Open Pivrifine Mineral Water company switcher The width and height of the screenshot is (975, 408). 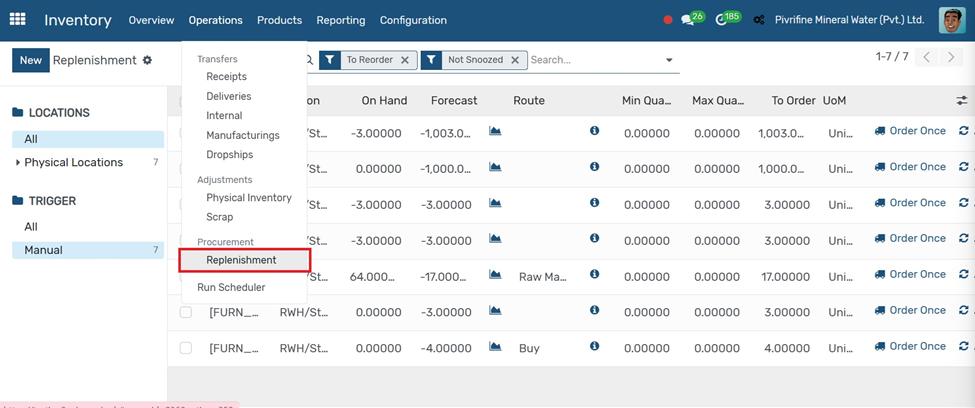[849, 20]
